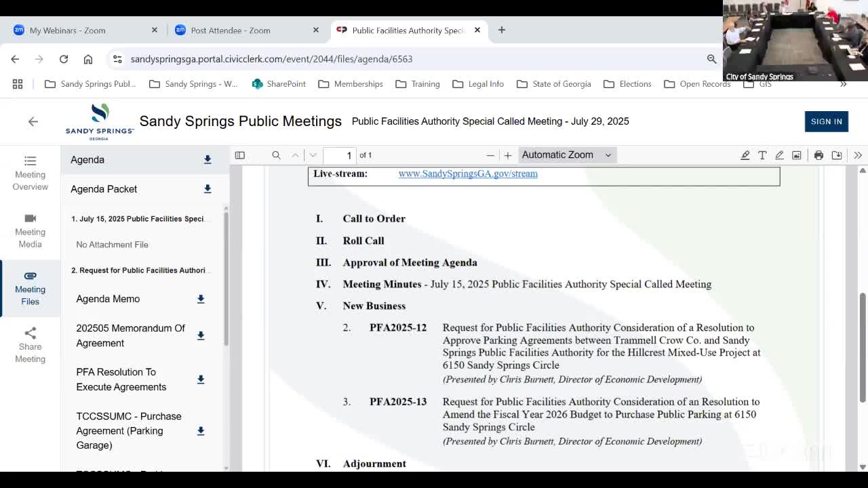The width and height of the screenshot is (868, 488).
Task: Print the agenda PDF
Action: click(x=818, y=155)
